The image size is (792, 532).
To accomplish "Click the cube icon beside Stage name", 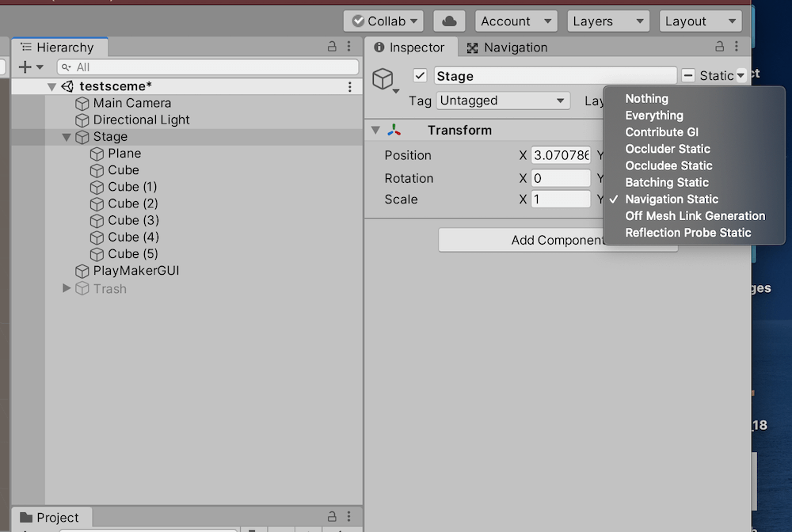I will click(383, 76).
